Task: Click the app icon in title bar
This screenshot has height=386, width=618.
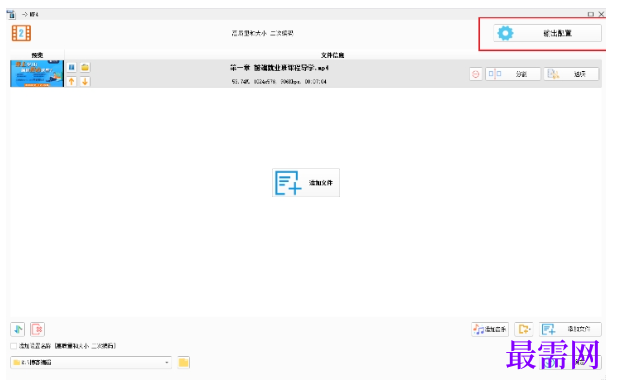Action: [11, 14]
